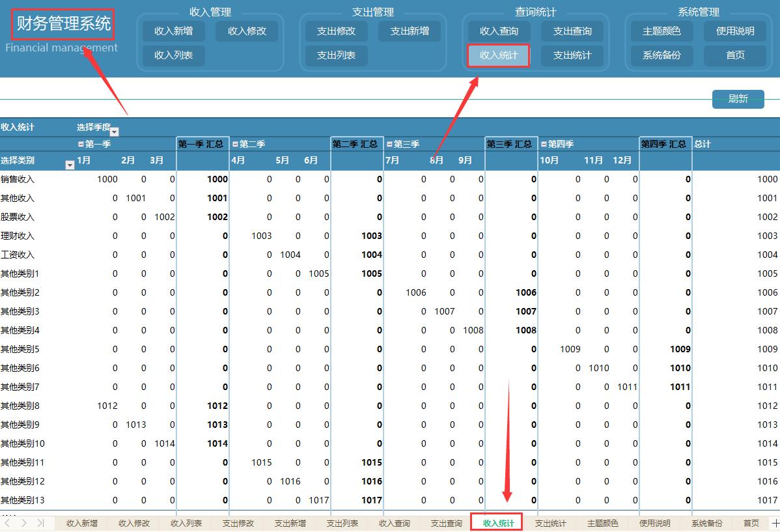Click the first-sheet navigation arrow bottom left
The image size is (780, 532).
pyautogui.click(x=8, y=523)
